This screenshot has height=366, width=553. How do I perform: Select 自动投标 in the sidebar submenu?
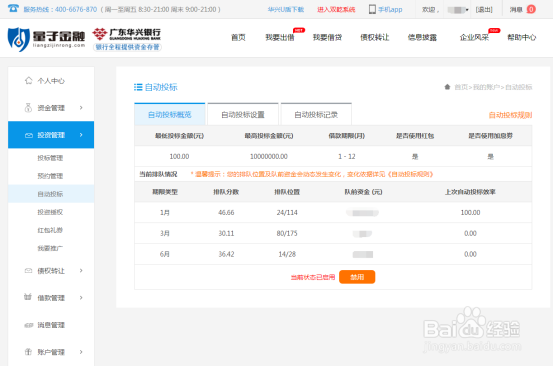(50, 194)
